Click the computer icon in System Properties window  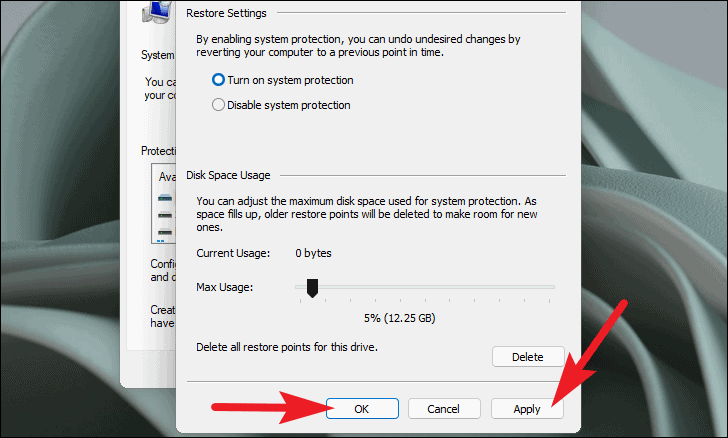pos(159,12)
